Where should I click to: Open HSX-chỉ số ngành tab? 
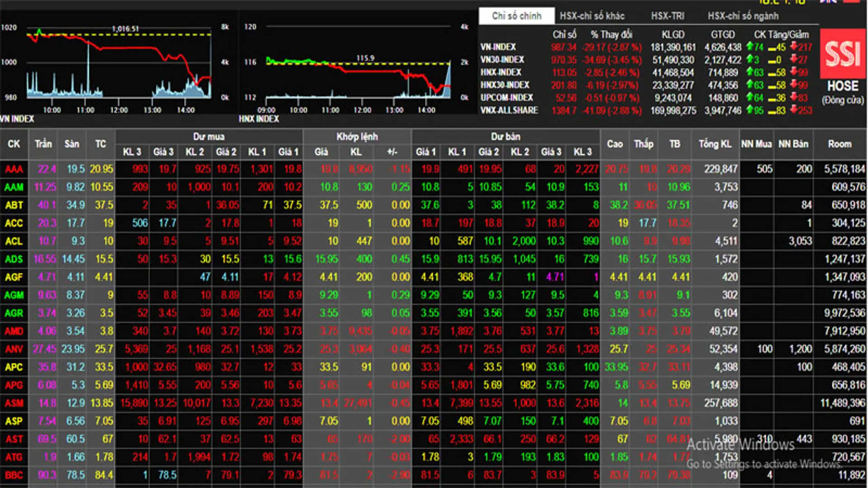point(743,16)
